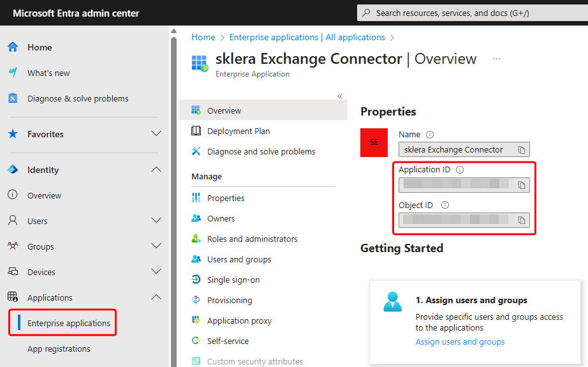The height and width of the screenshot is (367, 588).
Task: Click the Identity diamond icon
Action: pyautogui.click(x=13, y=170)
